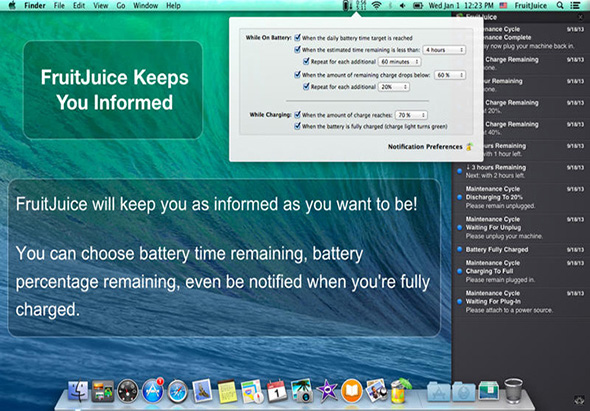The height and width of the screenshot is (411, 590).
Task: Open the Applications folder stack in Dock
Action: pos(439,391)
